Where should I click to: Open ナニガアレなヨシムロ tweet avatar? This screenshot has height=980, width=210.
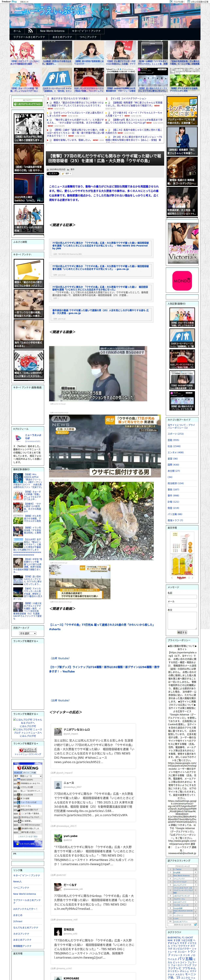point(58,731)
